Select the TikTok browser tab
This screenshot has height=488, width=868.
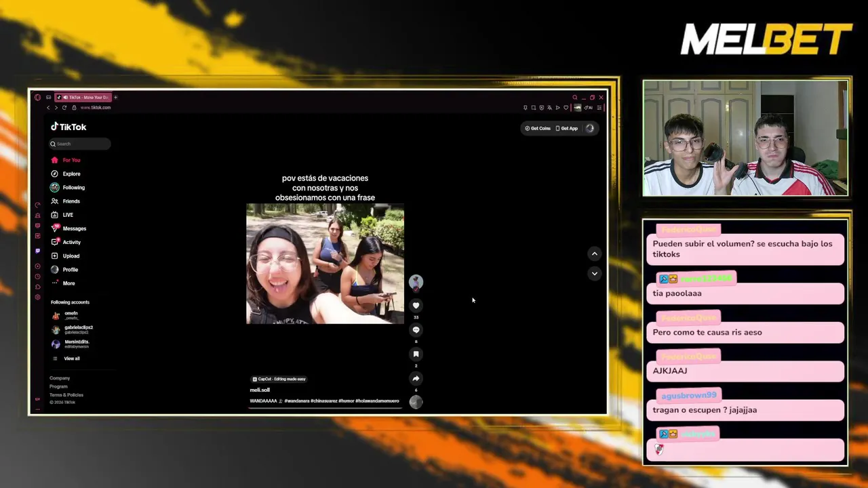coord(83,98)
